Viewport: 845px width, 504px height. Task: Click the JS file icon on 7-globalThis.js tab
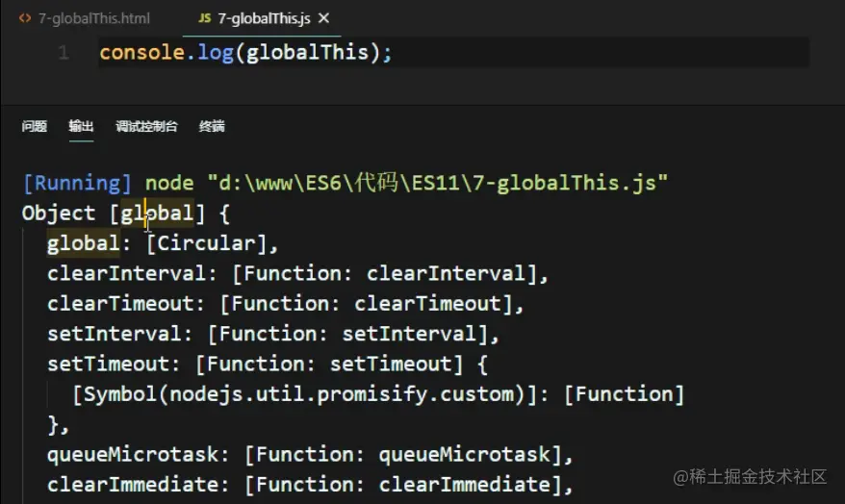coord(205,18)
